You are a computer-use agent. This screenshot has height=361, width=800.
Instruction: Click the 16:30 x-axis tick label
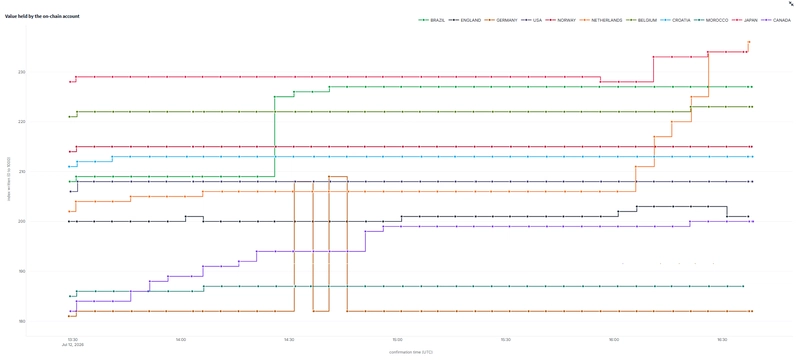click(x=722, y=340)
